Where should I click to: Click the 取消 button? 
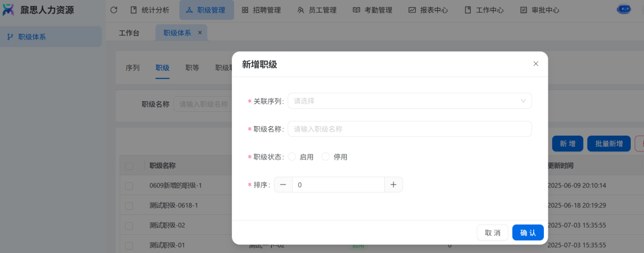click(x=492, y=233)
